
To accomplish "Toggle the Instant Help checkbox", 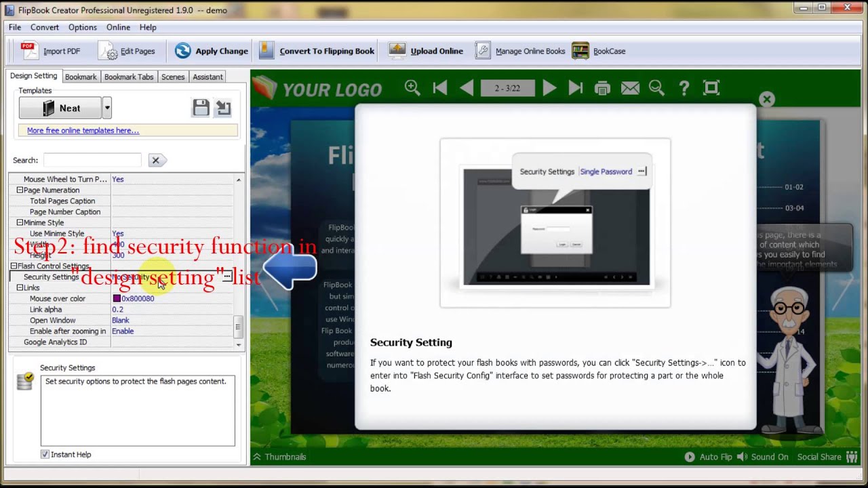I will point(45,454).
